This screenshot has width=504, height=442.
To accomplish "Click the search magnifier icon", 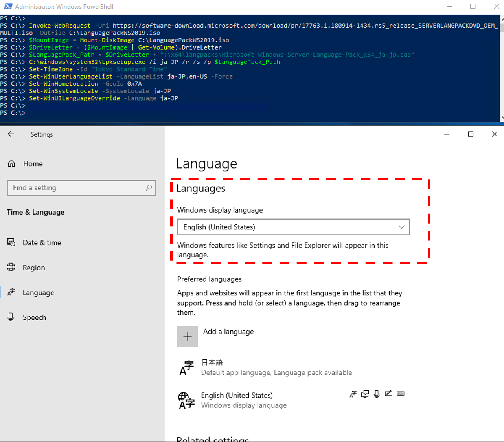I will point(149,188).
